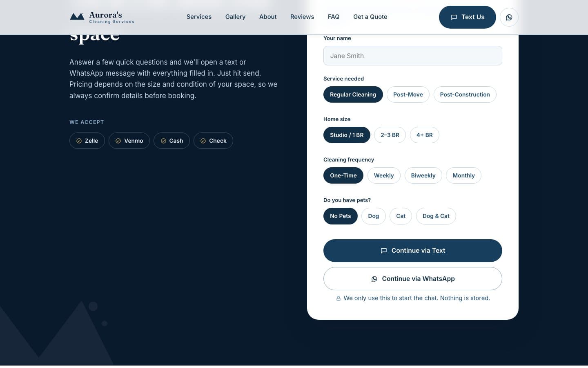Click the 'Home size' label
588x368 pixels.
(337, 119)
